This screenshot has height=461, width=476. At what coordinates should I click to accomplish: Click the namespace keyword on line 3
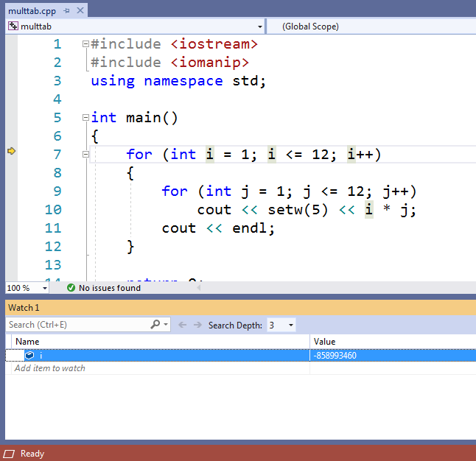[183, 81]
